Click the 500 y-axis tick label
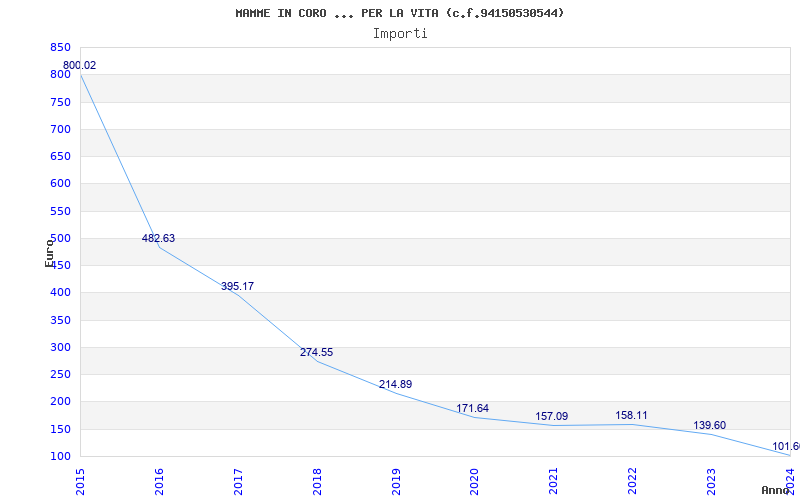 (60, 238)
